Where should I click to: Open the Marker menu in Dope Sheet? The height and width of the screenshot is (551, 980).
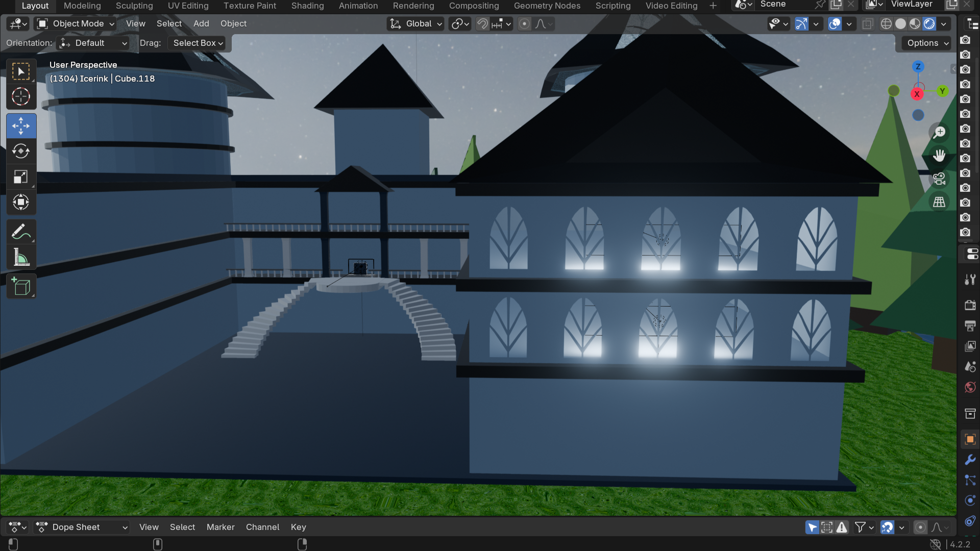[220, 528]
